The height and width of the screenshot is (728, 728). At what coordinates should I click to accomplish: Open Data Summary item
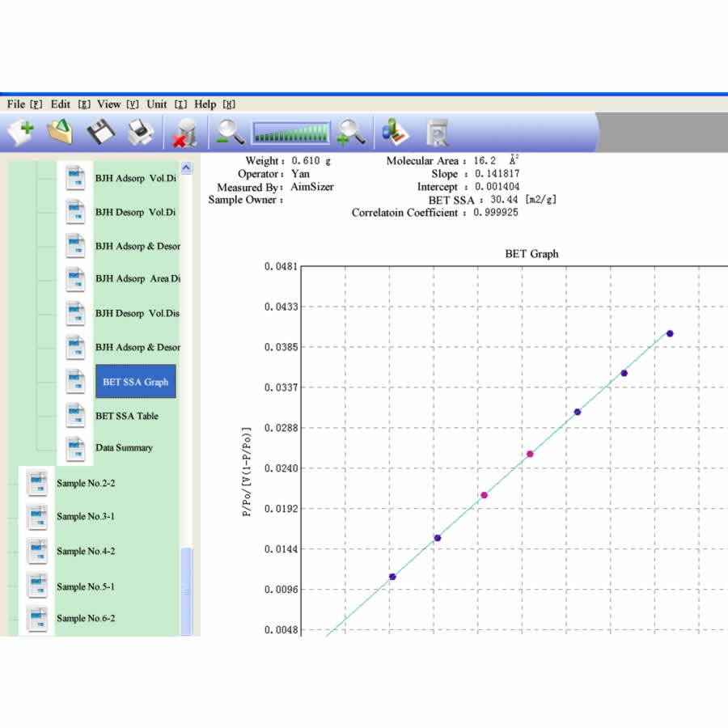[x=124, y=447]
